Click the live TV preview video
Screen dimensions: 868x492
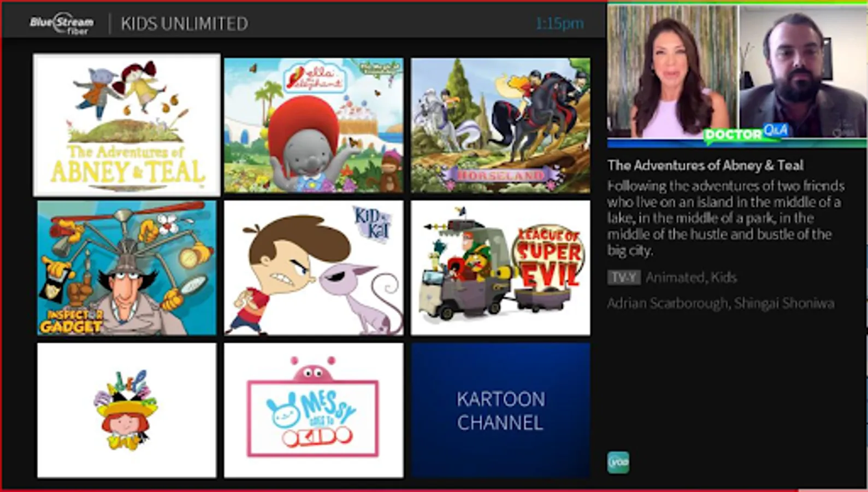[737, 75]
